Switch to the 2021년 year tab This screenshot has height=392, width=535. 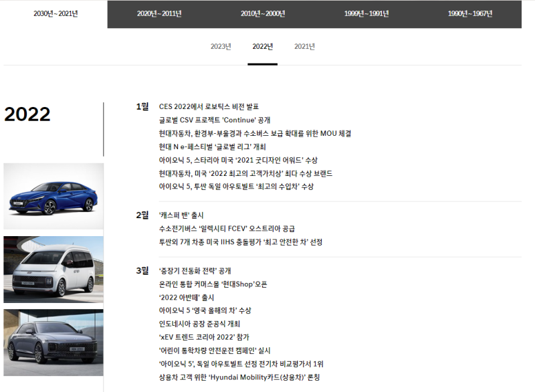point(304,46)
